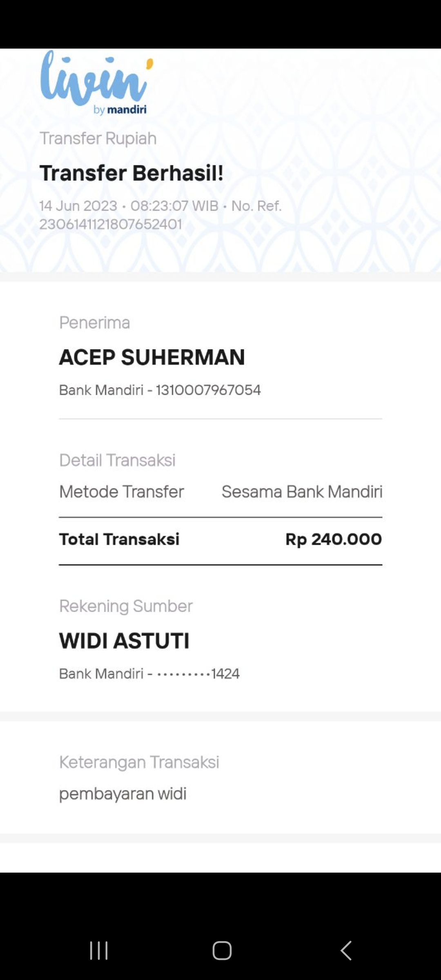441x980 pixels.
Task: Select the Metode Transfer row label
Action: [122, 492]
